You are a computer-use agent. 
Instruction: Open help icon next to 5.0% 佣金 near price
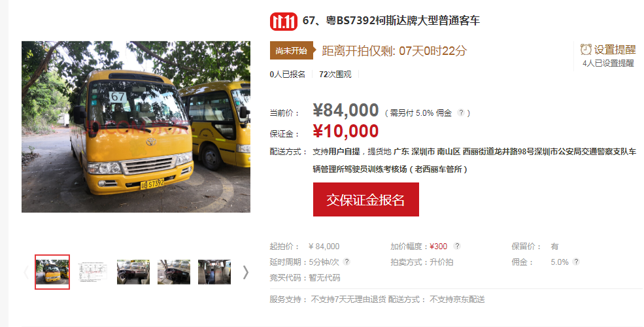point(461,112)
